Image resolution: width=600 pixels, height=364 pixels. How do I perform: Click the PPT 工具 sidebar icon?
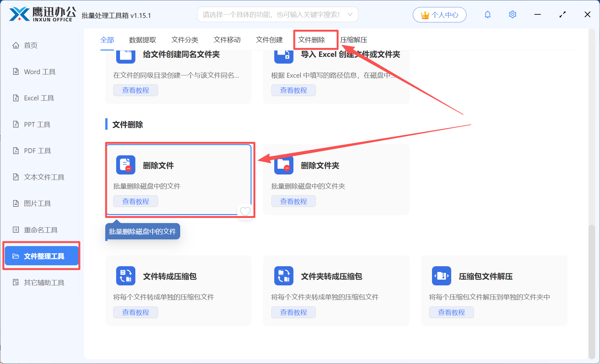[x=16, y=124]
